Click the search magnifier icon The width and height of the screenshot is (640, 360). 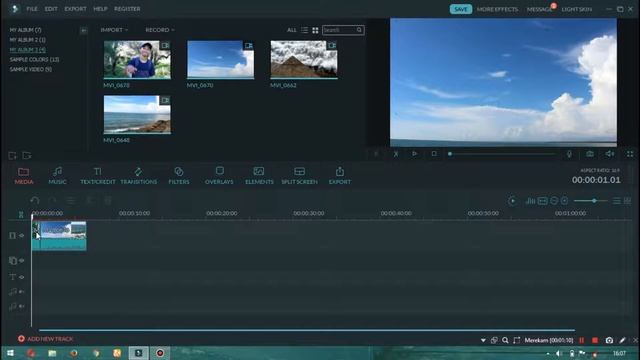click(359, 30)
